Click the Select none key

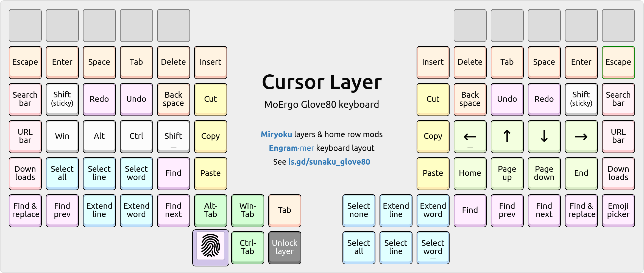359,211
